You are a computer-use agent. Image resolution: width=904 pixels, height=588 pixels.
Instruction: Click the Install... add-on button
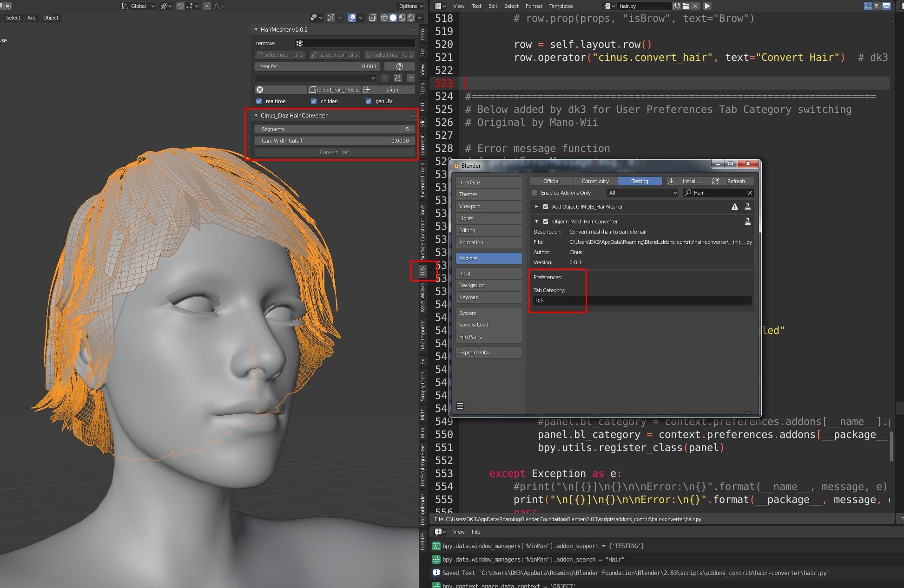point(687,181)
